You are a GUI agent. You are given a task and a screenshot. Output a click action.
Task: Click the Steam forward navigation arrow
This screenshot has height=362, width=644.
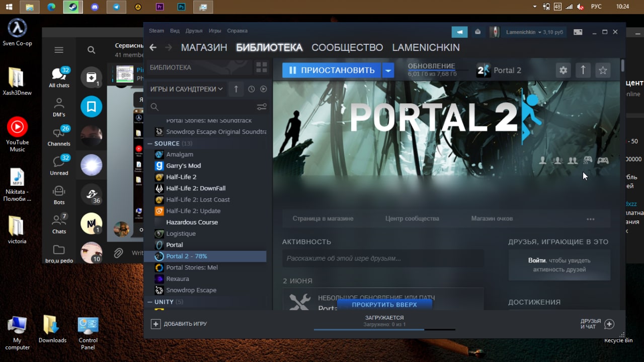[169, 47]
